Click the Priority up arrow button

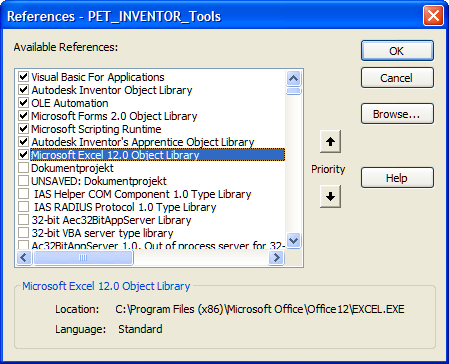[x=330, y=142]
